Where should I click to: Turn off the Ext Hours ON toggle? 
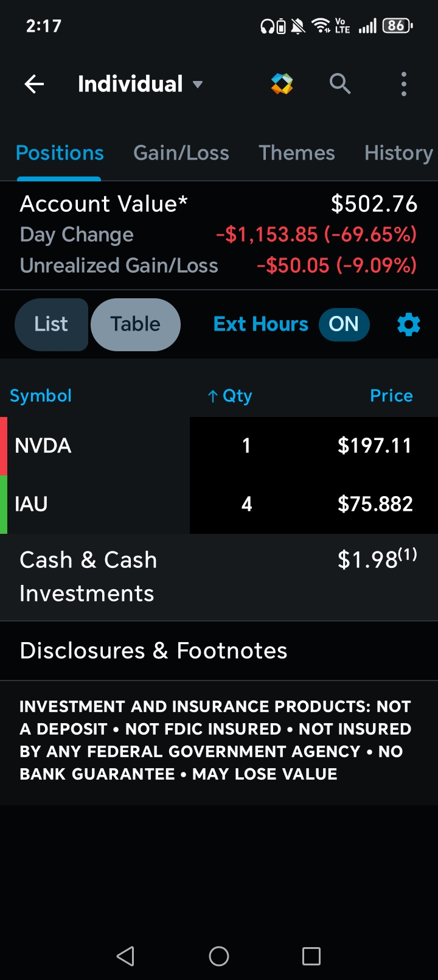pos(344,324)
